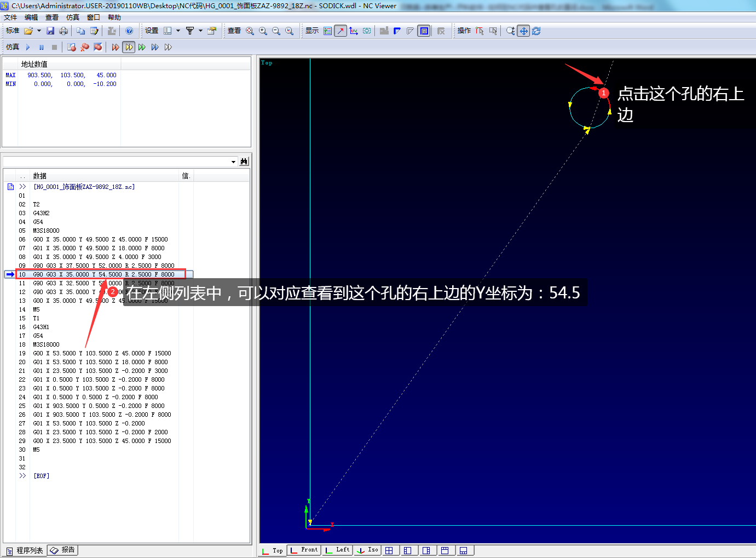The height and width of the screenshot is (558, 756).
Task: Expand the dropdown beside the tool icon
Action: point(200,31)
